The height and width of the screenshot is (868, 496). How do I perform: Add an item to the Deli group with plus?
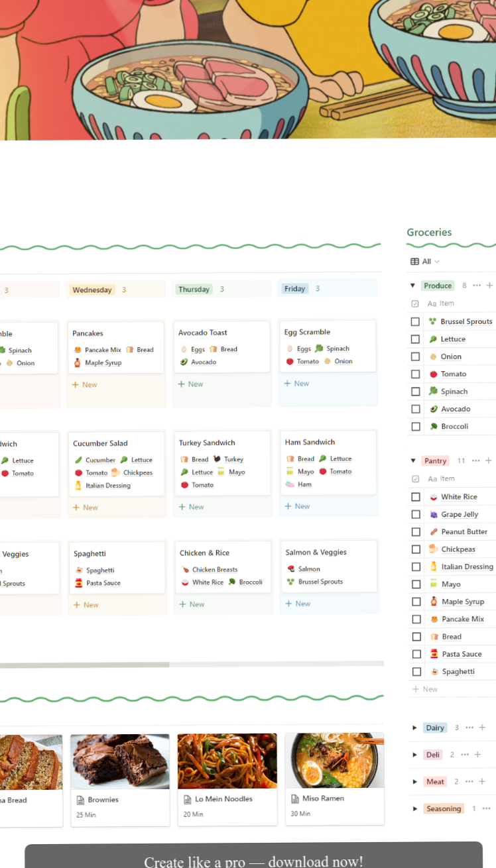pyautogui.click(x=477, y=755)
